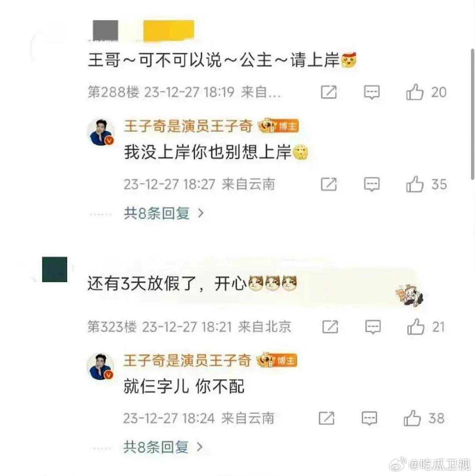Expand the first 共8条回复 thread
Image resolution: width=475 pixels, height=476 pixels.
[x=164, y=213]
